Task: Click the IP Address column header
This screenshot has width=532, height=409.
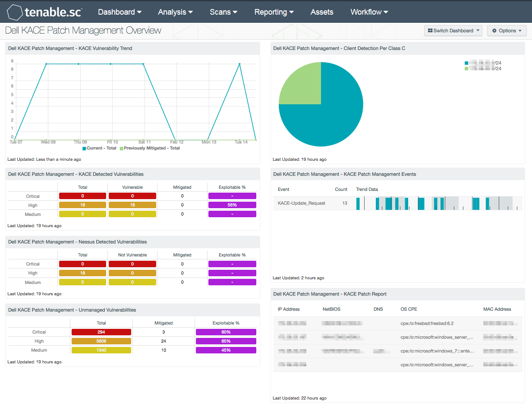Action: coord(289,309)
